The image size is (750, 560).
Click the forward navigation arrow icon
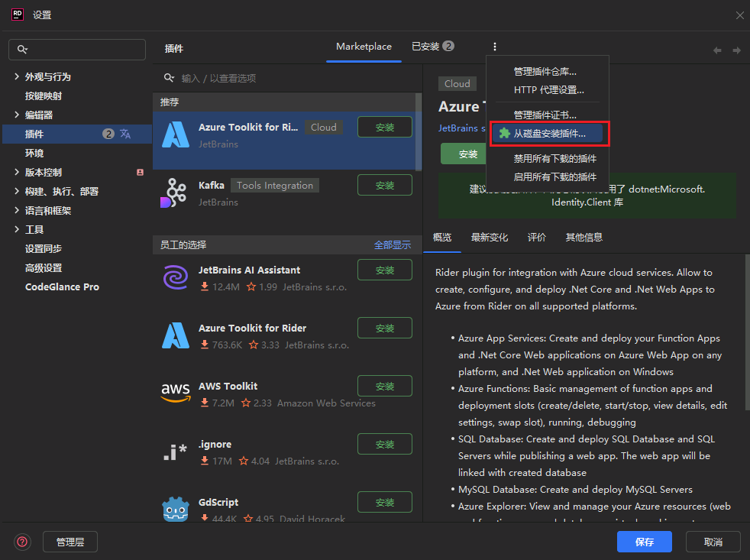pyautogui.click(x=736, y=50)
